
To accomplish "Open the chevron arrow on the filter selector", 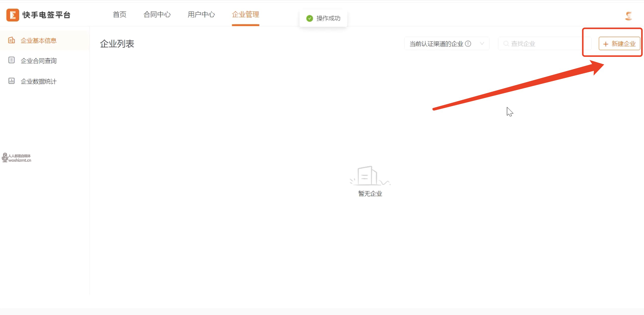I will (482, 43).
